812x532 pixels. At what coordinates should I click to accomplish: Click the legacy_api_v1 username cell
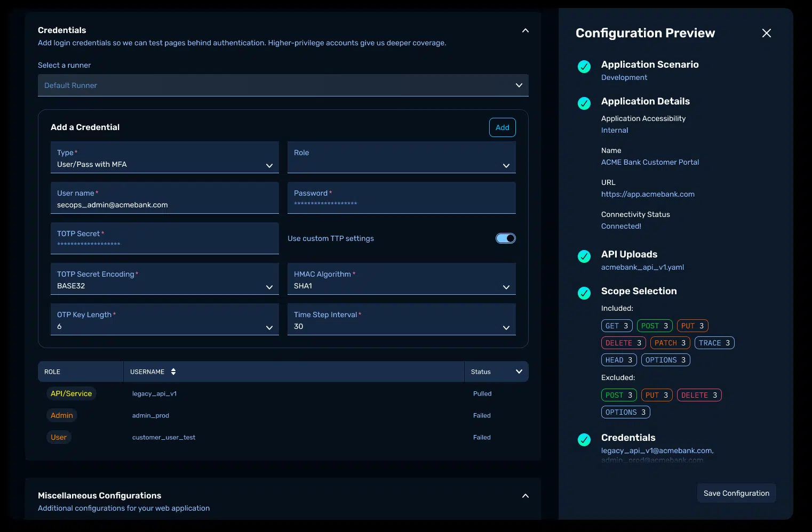[155, 393]
